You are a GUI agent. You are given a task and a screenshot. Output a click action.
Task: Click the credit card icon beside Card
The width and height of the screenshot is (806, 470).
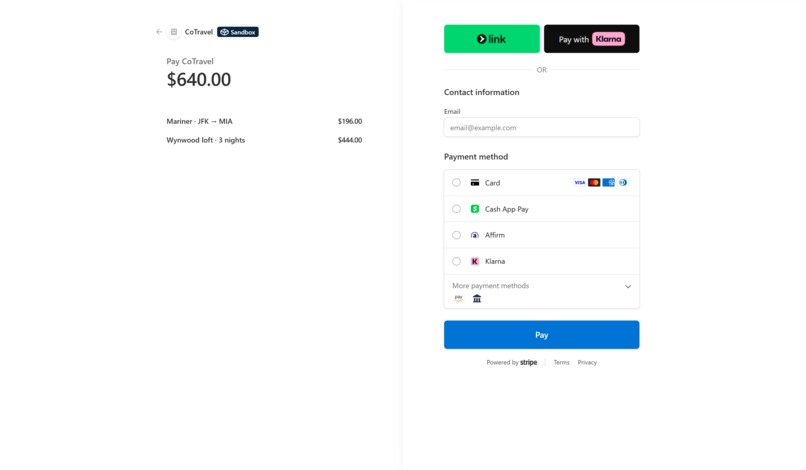pyautogui.click(x=475, y=183)
